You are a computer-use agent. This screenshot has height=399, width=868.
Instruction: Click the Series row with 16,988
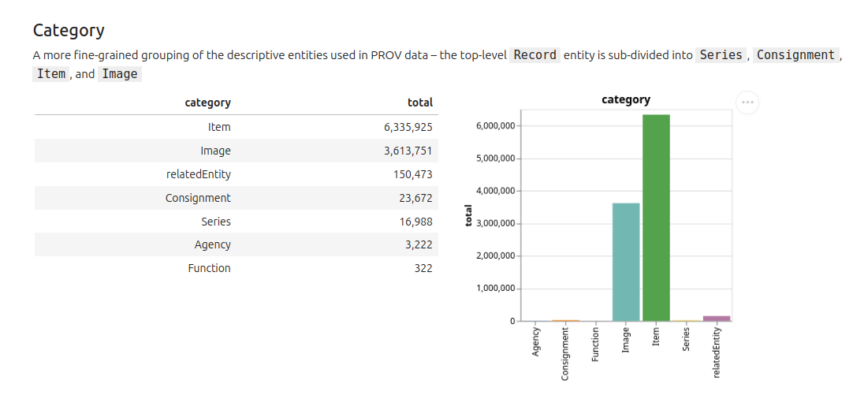coord(237,222)
